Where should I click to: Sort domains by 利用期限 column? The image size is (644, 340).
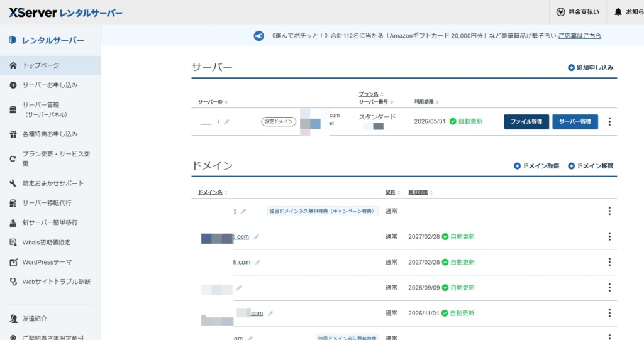(420, 192)
